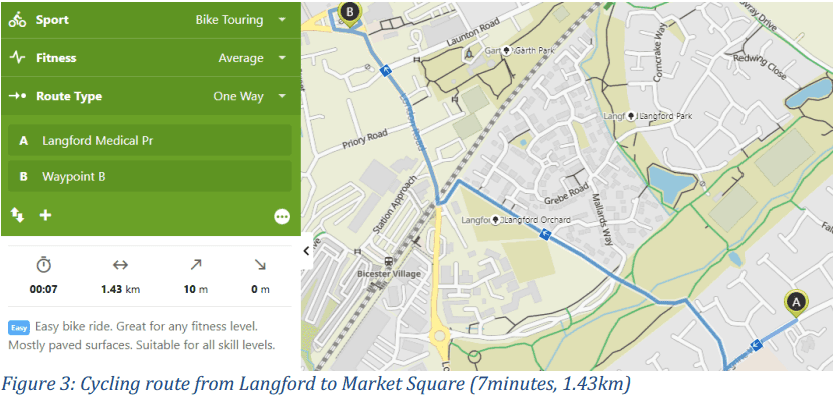840x412 pixels.
Task: Select the Waypoint B destination field
Action: tap(149, 176)
